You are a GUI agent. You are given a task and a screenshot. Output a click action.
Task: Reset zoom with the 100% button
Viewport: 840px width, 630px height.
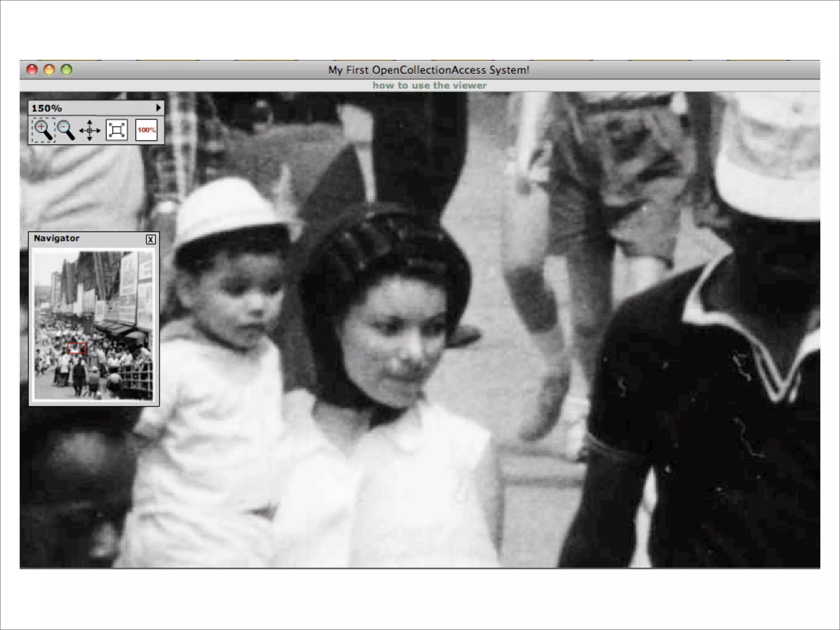pyautogui.click(x=146, y=130)
